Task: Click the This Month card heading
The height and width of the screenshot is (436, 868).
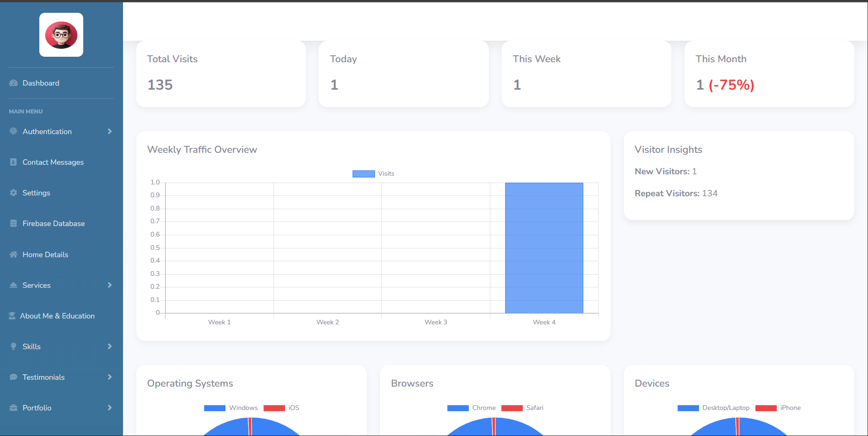Action: pos(721,59)
